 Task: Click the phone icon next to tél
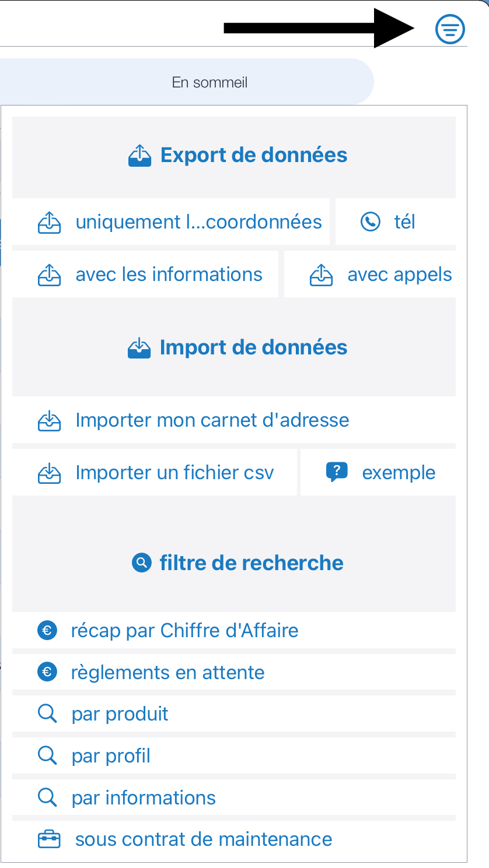pyautogui.click(x=371, y=222)
